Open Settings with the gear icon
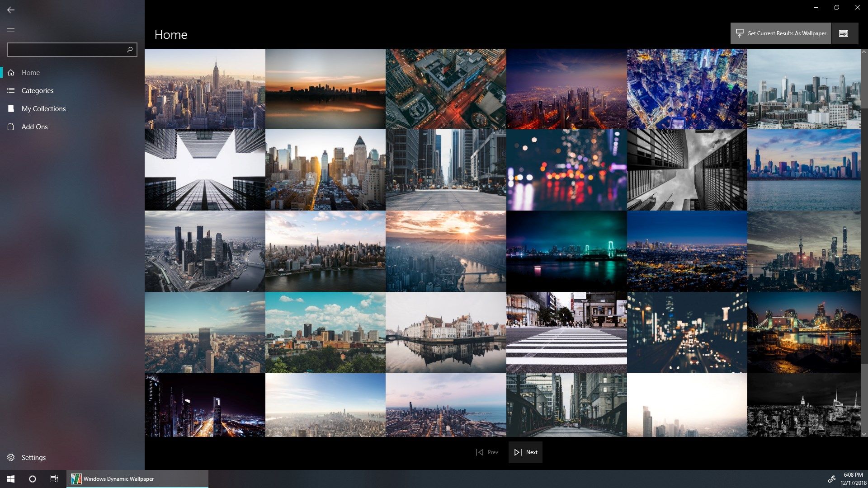 (x=11, y=457)
